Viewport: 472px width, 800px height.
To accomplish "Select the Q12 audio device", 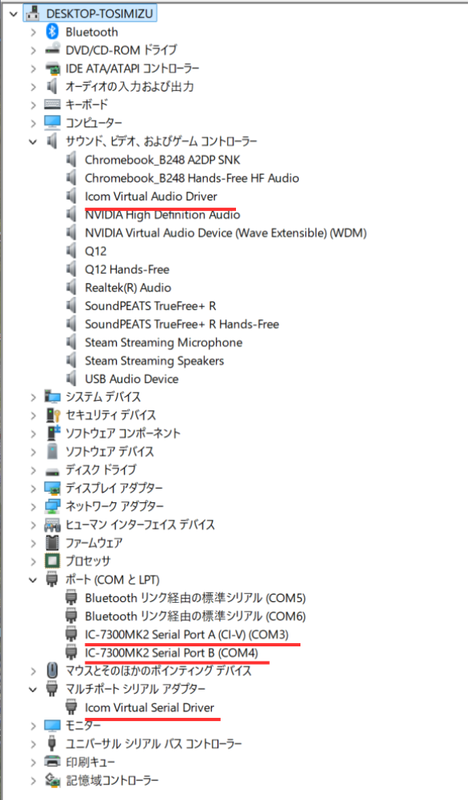I will click(95, 251).
